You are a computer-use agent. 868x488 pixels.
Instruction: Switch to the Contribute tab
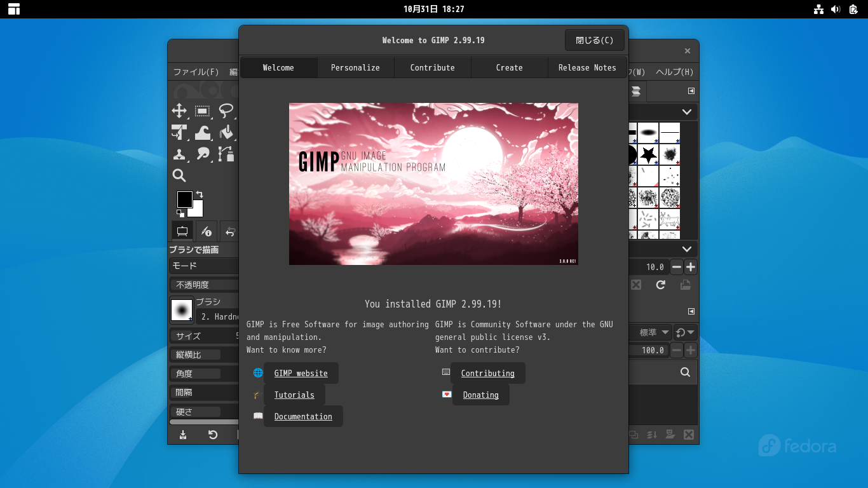[432, 67]
